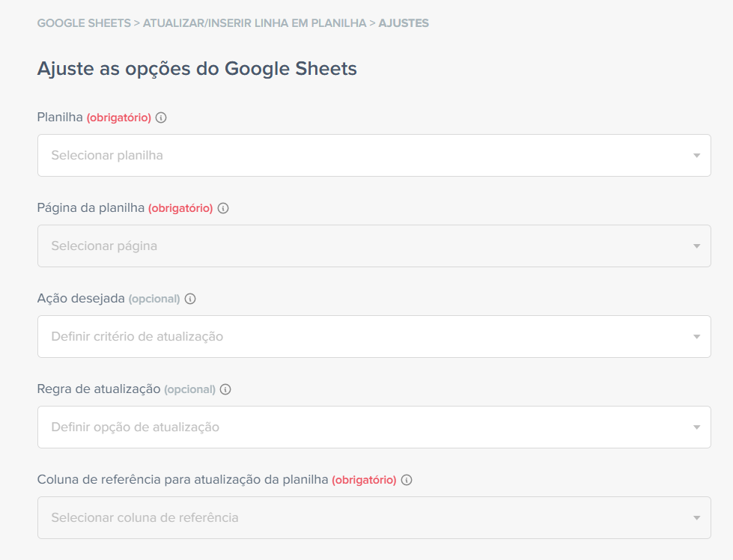Click the info icon next to Página da planilha
Viewport: 733px width, 560px height.
click(x=223, y=208)
